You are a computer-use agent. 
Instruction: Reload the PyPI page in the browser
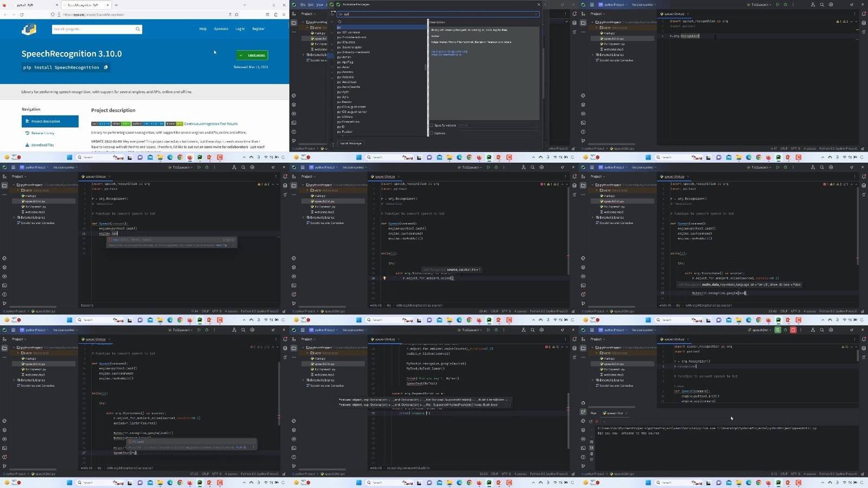click(x=21, y=15)
